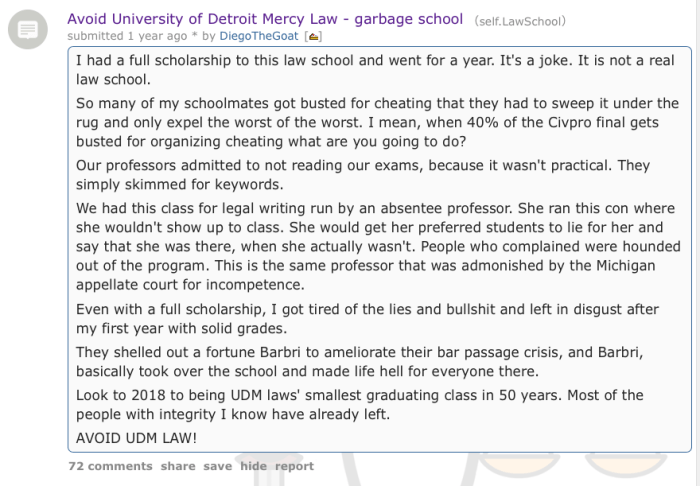Click the edited asterisk after the timestamp
The width and height of the screenshot is (700, 486).
[194, 37]
